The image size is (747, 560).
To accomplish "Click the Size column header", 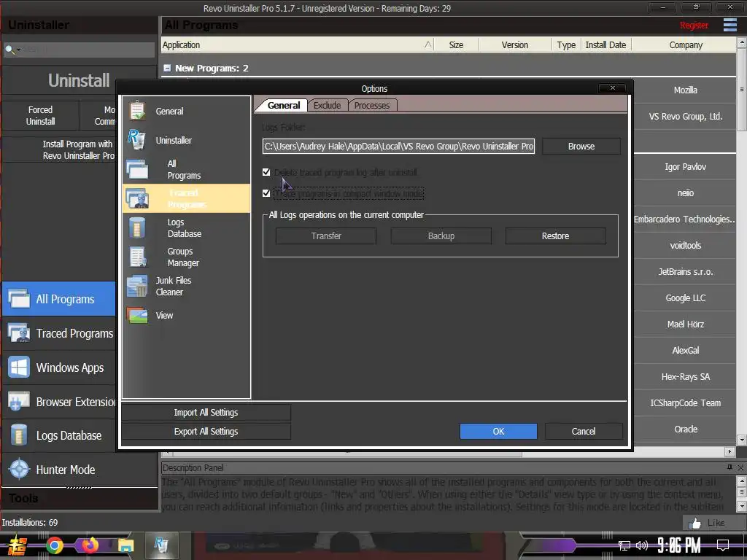I will coord(456,44).
